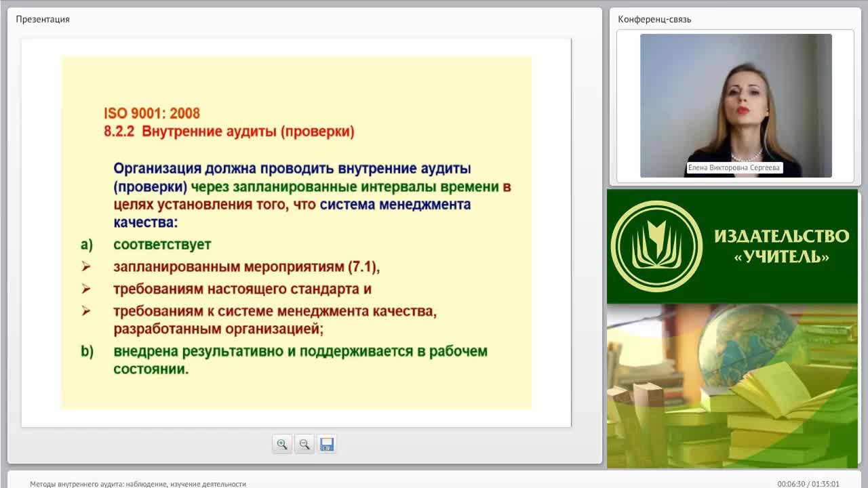
Task: Click the bullet требованиям настоящего стандарта и
Action: click(x=242, y=289)
